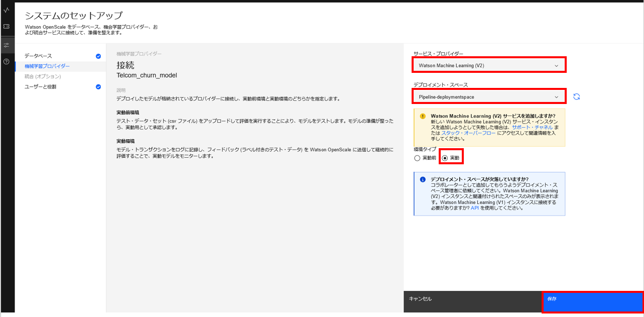Click the 実動環境 heading text

125,141
